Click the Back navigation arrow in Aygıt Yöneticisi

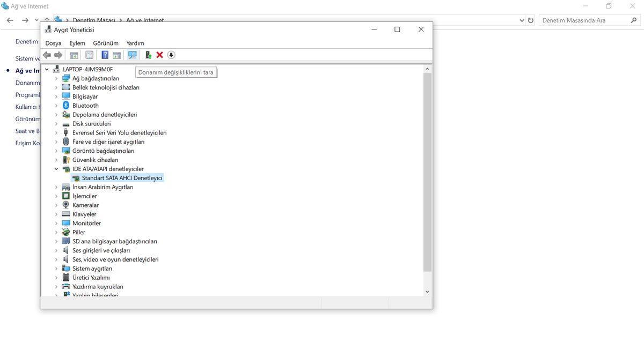coord(47,54)
